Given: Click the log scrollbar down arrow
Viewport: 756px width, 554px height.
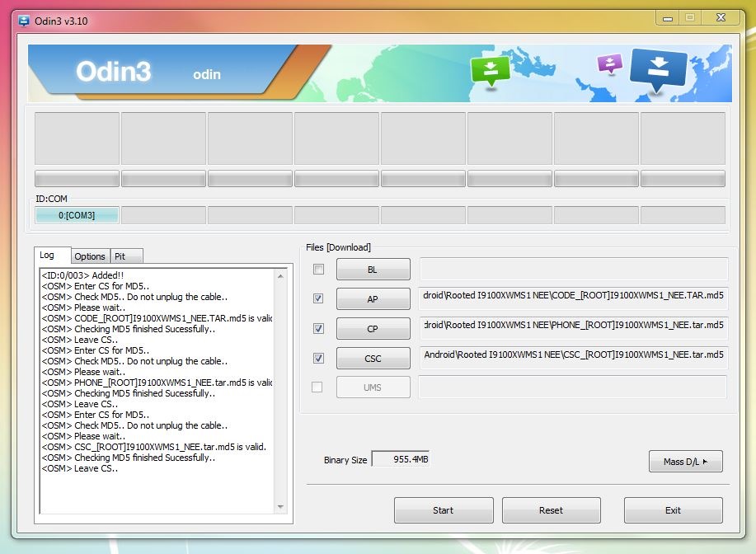Looking at the screenshot, I should 280,507.
